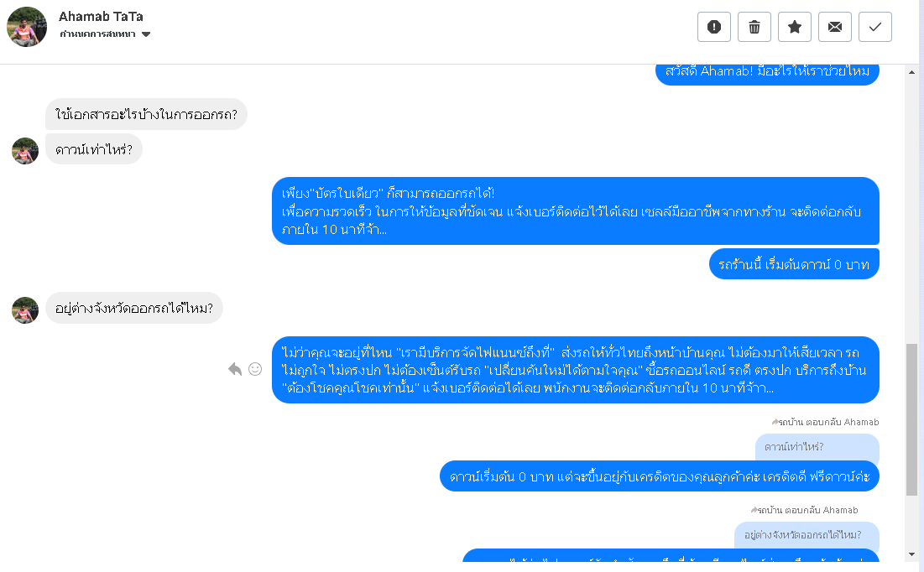Click the report spam exclamation icon
924x572 pixels.
[x=714, y=27]
